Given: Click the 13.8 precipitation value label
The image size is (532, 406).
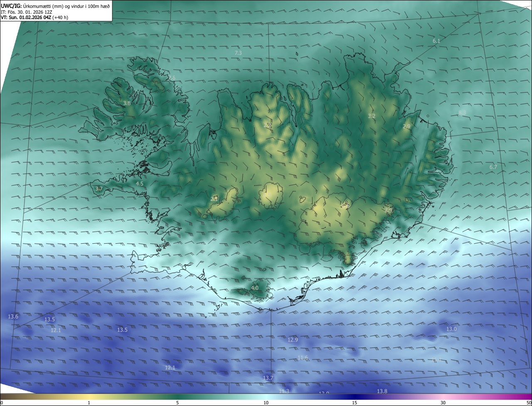Looking at the screenshot, I should point(382,391).
